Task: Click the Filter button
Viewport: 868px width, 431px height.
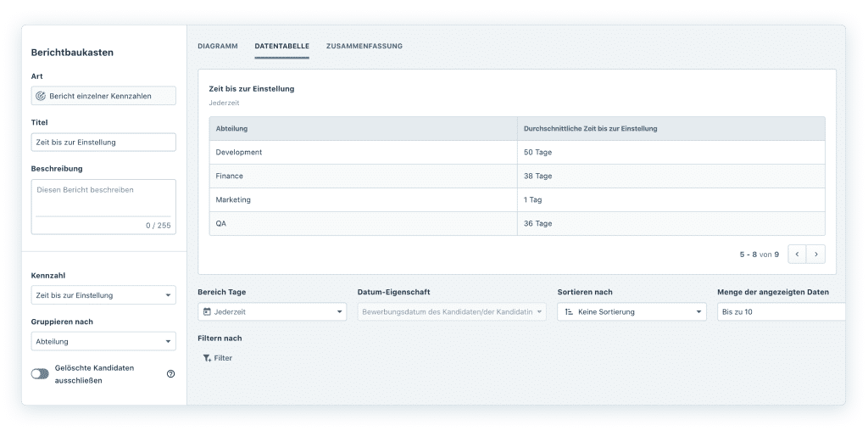Action: click(x=218, y=358)
